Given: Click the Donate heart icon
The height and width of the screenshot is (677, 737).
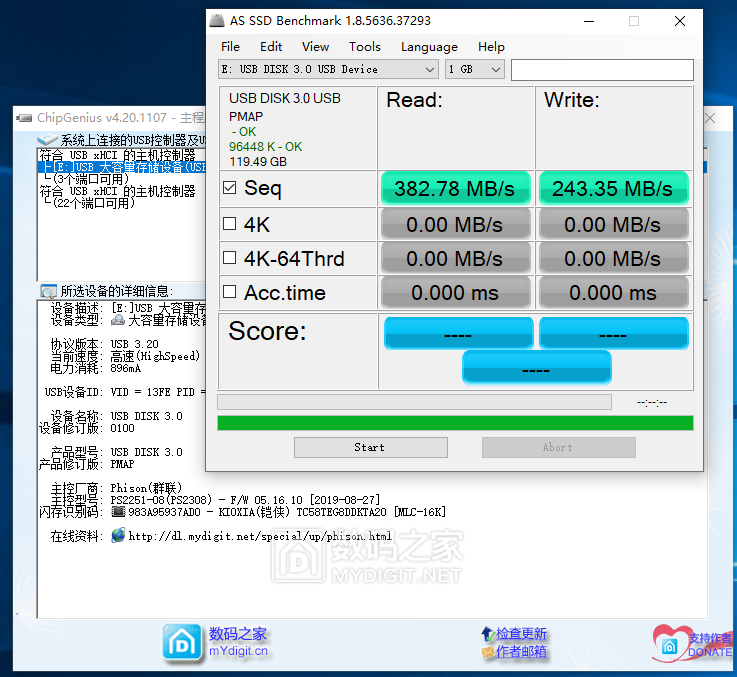Looking at the screenshot, I should coord(668,642).
